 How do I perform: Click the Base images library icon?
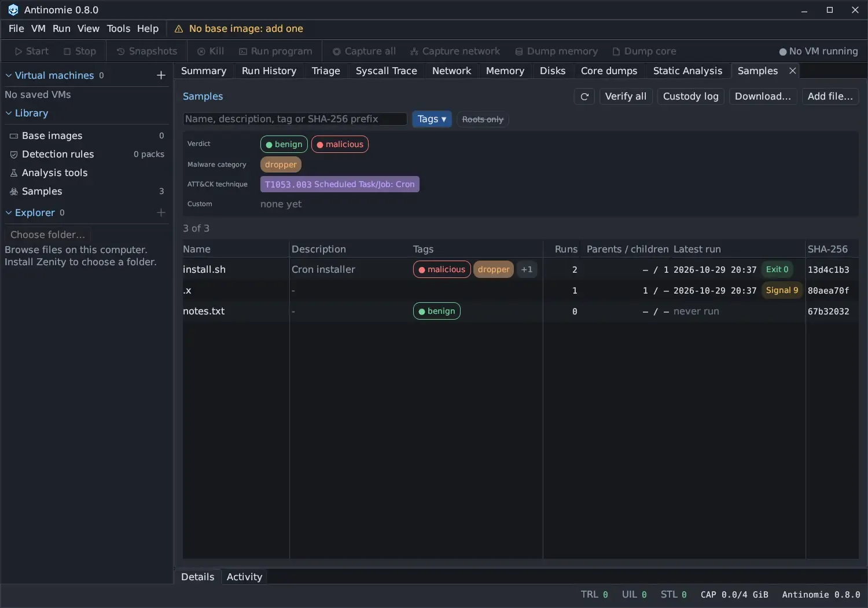(14, 136)
